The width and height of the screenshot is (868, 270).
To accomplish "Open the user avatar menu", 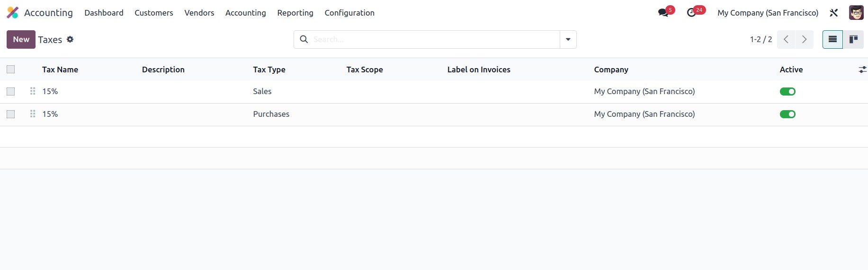I will pyautogui.click(x=856, y=13).
